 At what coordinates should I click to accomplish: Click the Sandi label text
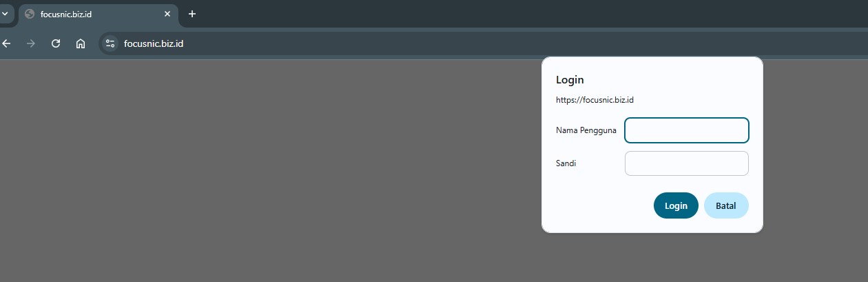pyautogui.click(x=566, y=163)
